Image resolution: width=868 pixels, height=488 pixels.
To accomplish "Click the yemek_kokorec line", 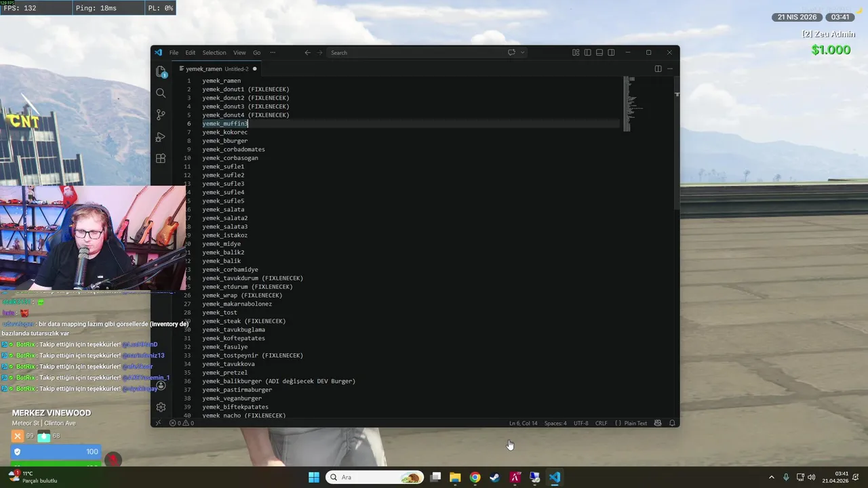I will 225,132.
